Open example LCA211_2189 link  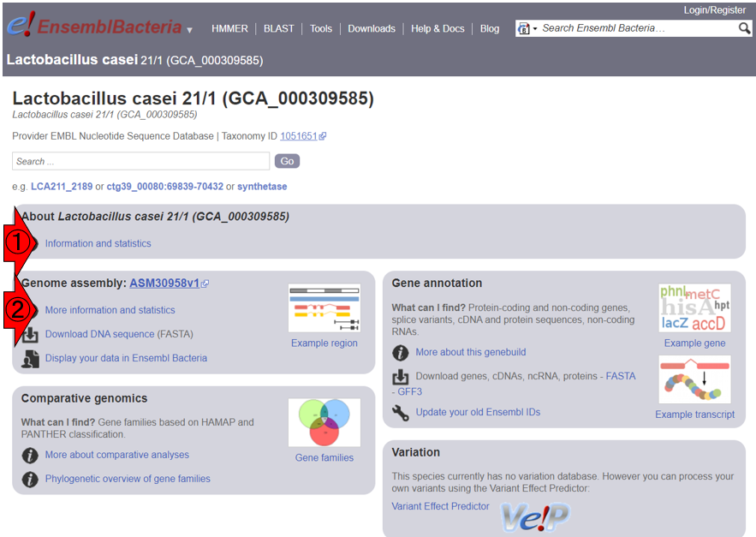[62, 186]
